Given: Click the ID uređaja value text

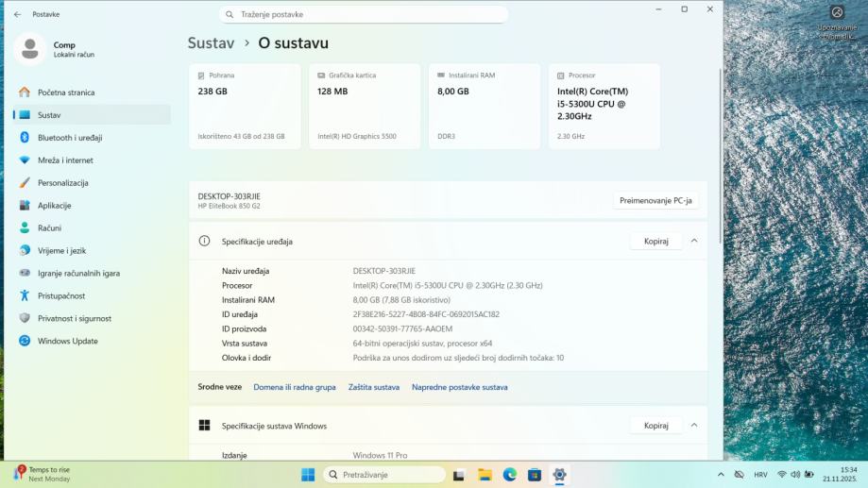Looking at the screenshot, I should [426, 314].
